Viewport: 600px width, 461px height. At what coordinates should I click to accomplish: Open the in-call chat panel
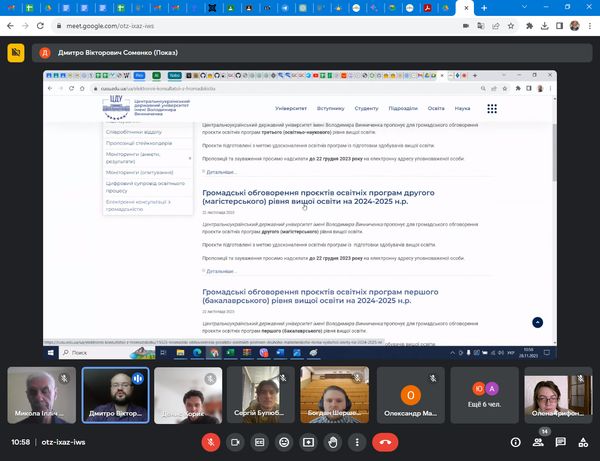[560, 441]
